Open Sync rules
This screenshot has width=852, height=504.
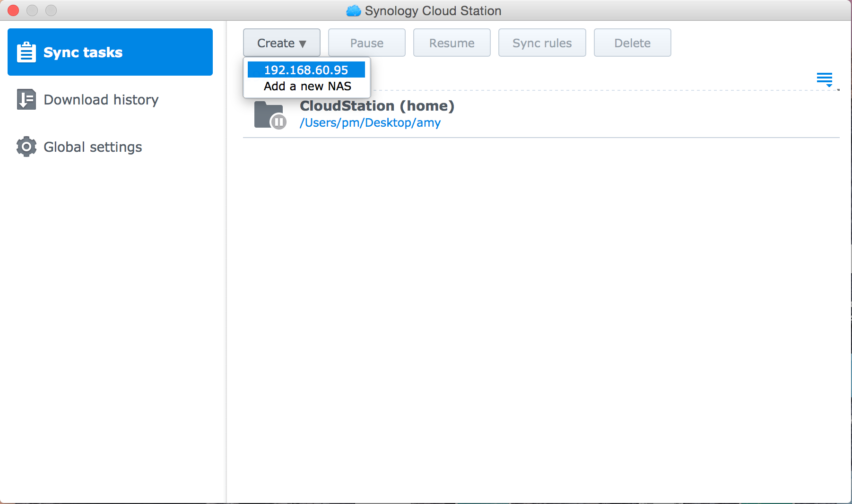pyautogui.click(x=542, y=43)
